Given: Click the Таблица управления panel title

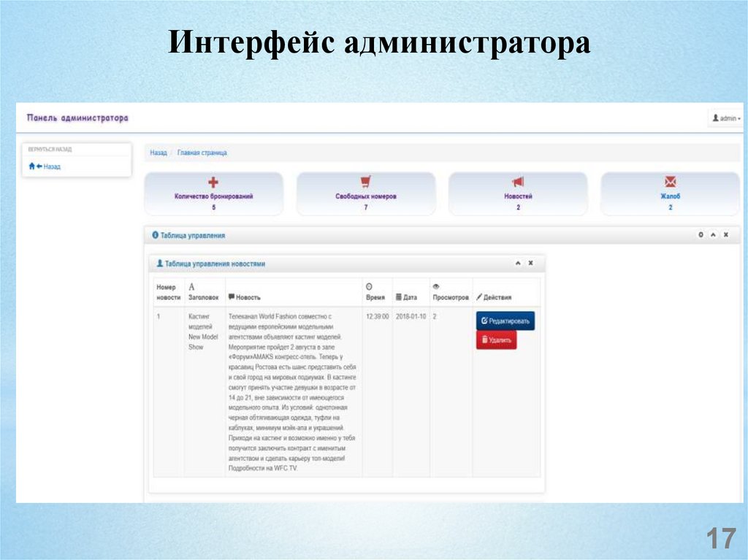Looking at the screenshot, I should coord(193,235).
